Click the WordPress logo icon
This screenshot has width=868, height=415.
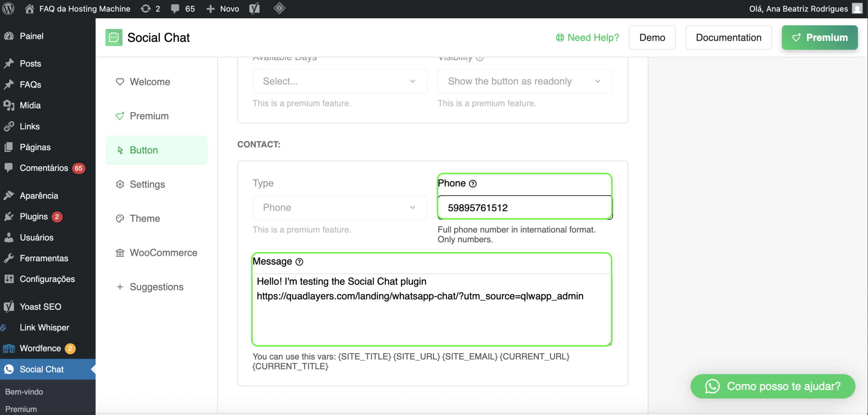[8, 9]
